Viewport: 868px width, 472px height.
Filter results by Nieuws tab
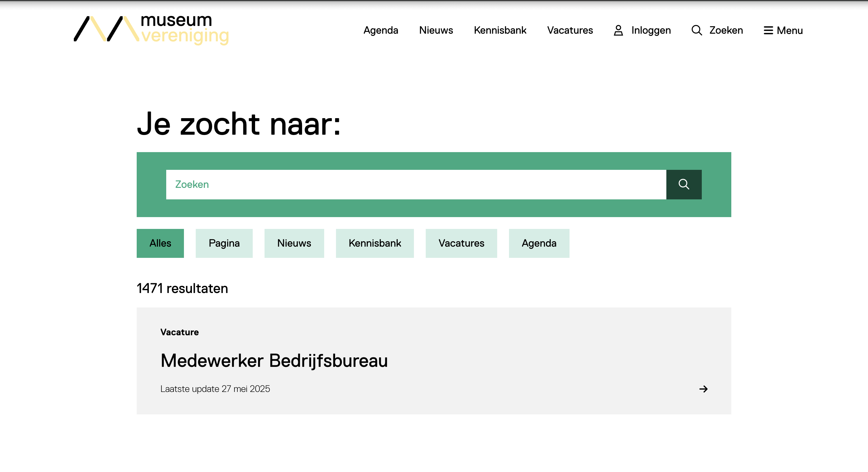[294, 243]
